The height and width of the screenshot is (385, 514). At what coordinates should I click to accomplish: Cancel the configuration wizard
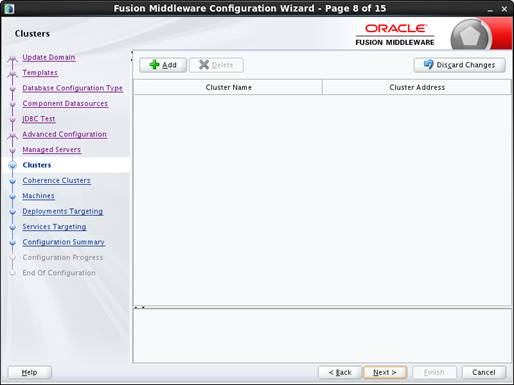484,372
